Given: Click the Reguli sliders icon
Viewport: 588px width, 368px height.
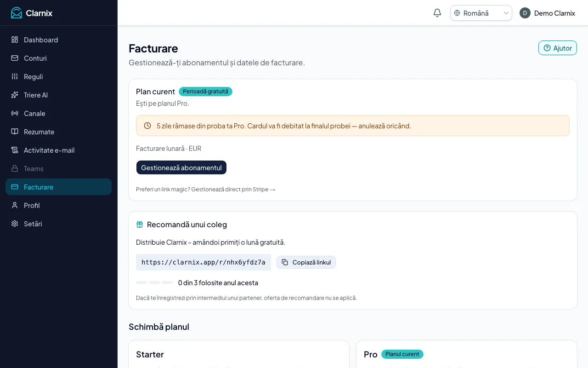Looking at the screenshot, I should (15, 76).
